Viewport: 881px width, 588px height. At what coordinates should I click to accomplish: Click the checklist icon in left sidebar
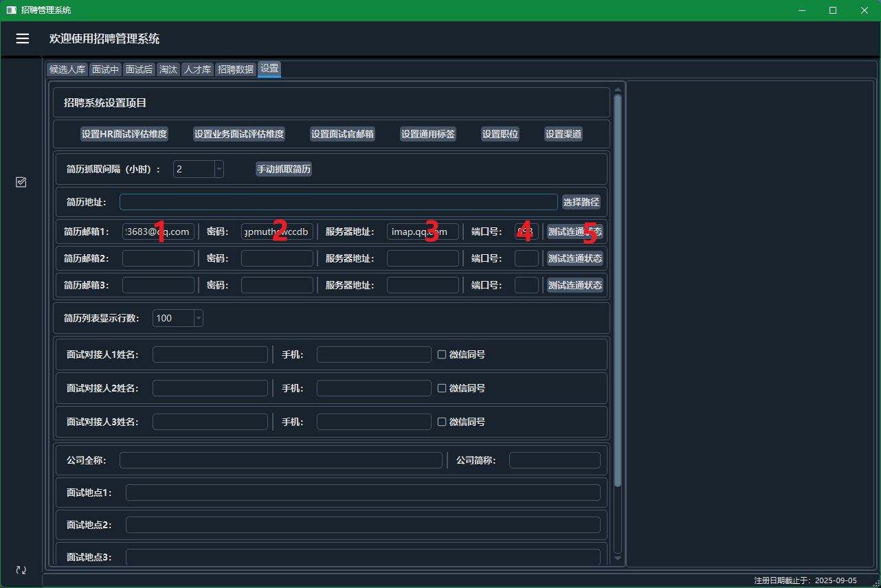point(21,182)
